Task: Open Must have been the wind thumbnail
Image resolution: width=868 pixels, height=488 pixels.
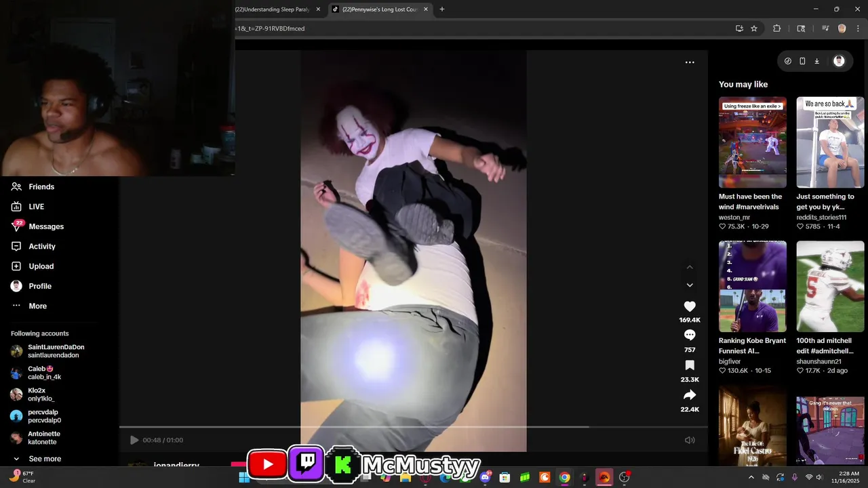Action: (x=753, y=142)
